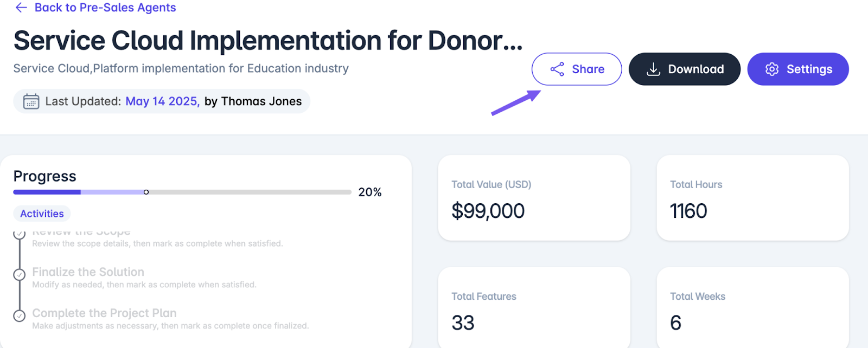868x348 pixels.
Task: Select the Activities tab
Action: (x=42, y=214)
